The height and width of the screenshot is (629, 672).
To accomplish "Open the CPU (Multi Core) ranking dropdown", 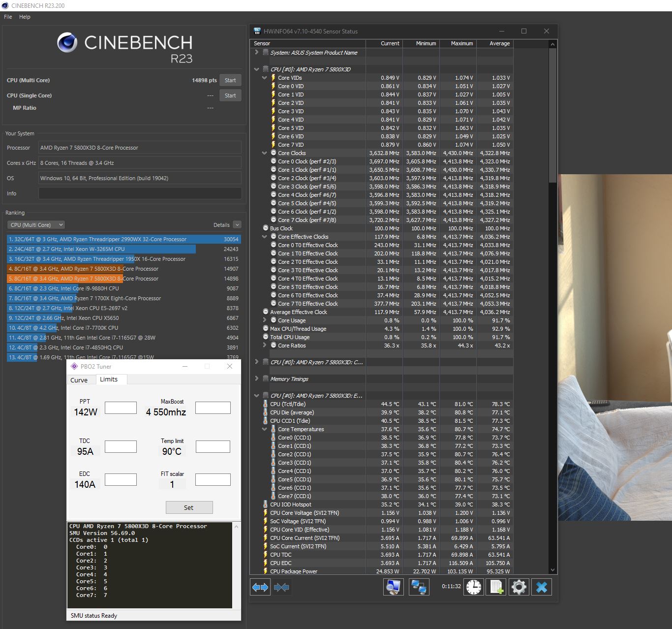I will pyautogui.click(x=36, y=225).
